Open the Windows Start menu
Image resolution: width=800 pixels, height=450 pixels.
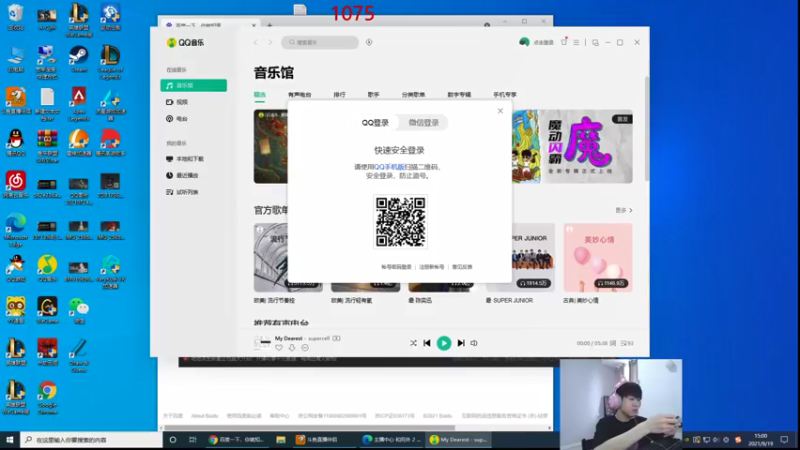[9, 439]
